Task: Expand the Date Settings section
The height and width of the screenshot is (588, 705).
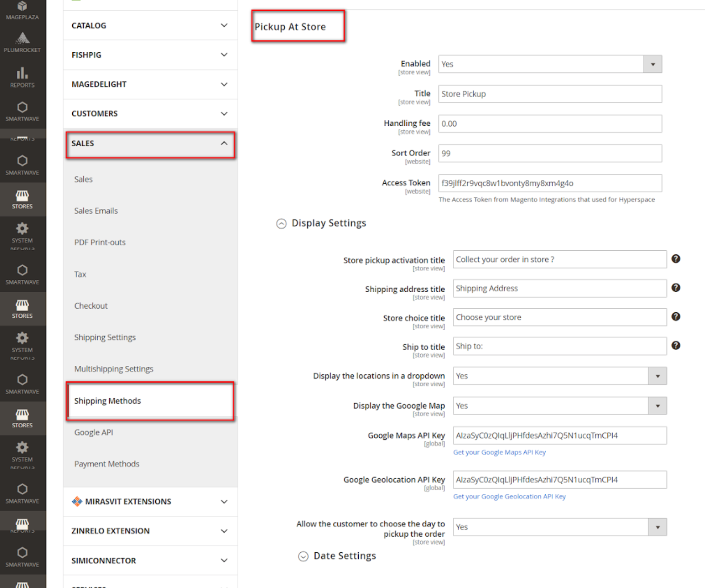Action: pyautogui.click(x=303, y=556)
